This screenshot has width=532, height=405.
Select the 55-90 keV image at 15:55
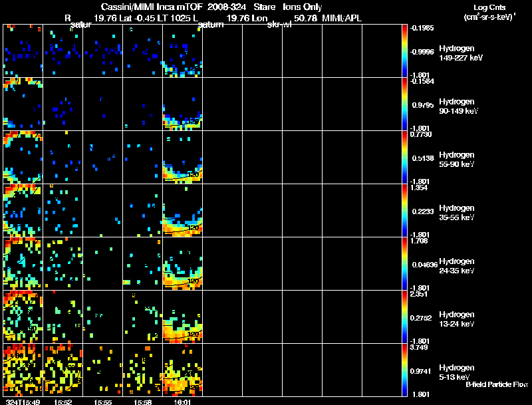click(x=103, y=158)
